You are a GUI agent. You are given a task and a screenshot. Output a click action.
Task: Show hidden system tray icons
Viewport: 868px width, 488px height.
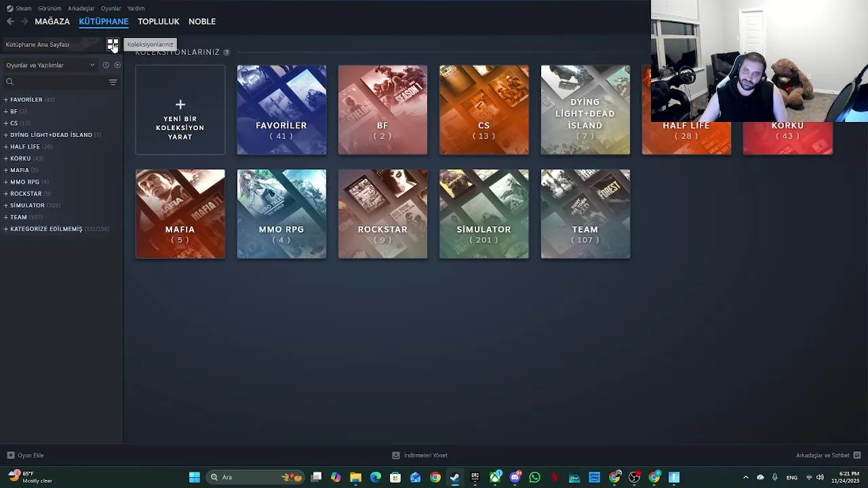click(x=746, y=477)
